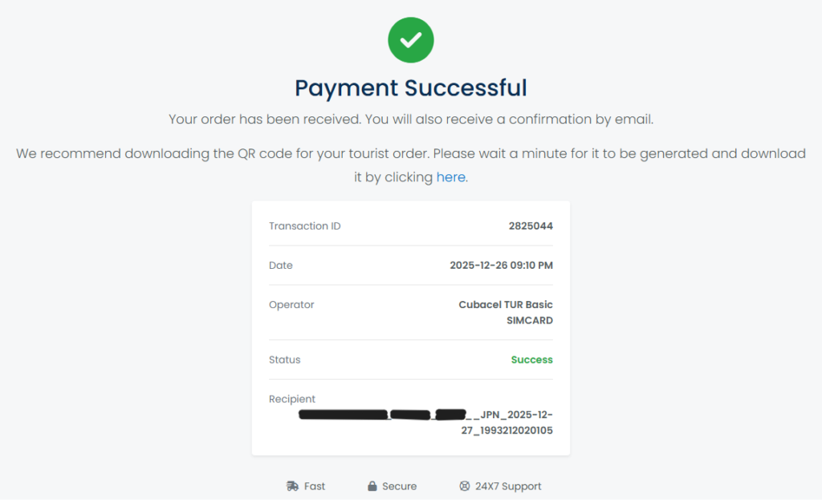822x504 pixels.
Task: Click the redacted recipient value text
Action: (x=425, y=422)
